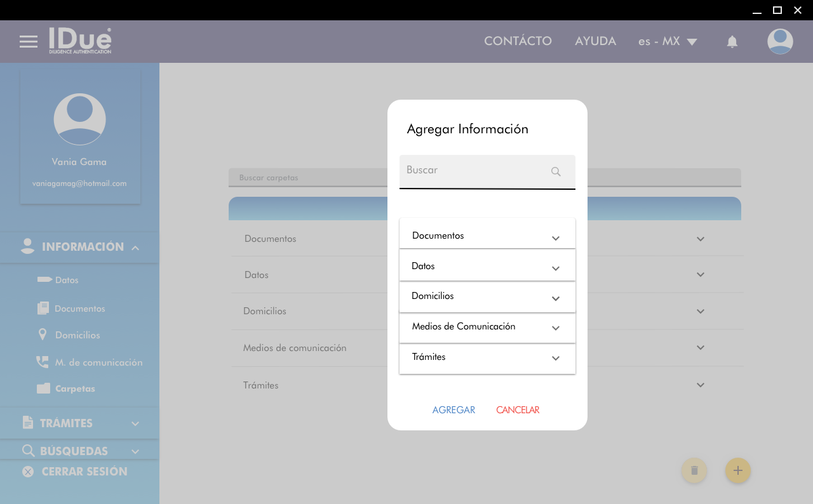Click the yellow trash delete button
813x504 pixels.
click(x=694, y=470)
